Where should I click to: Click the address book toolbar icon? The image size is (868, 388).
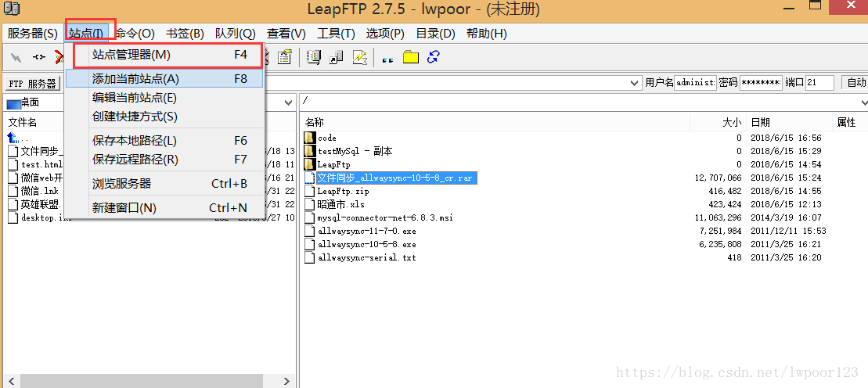click(314, 57)
